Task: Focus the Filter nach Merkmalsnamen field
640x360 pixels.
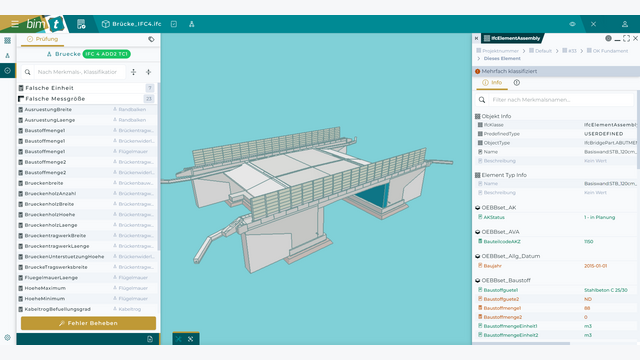Action: pyautogui.click(x=561, y=100)
